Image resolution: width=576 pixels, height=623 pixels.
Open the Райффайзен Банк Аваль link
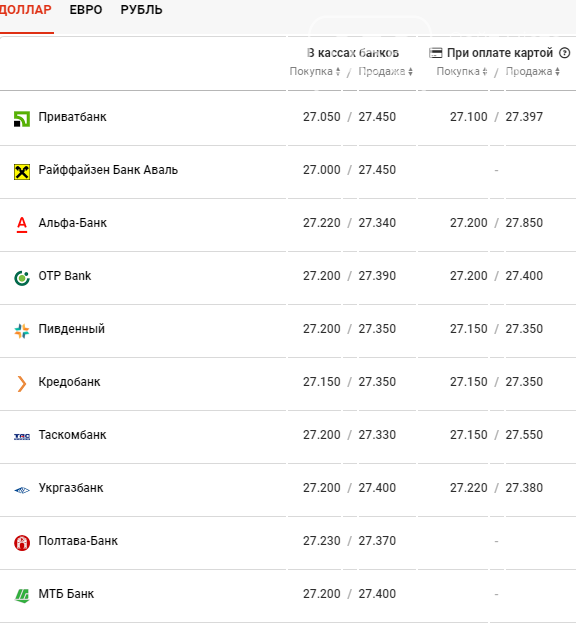tap(108, 170)
